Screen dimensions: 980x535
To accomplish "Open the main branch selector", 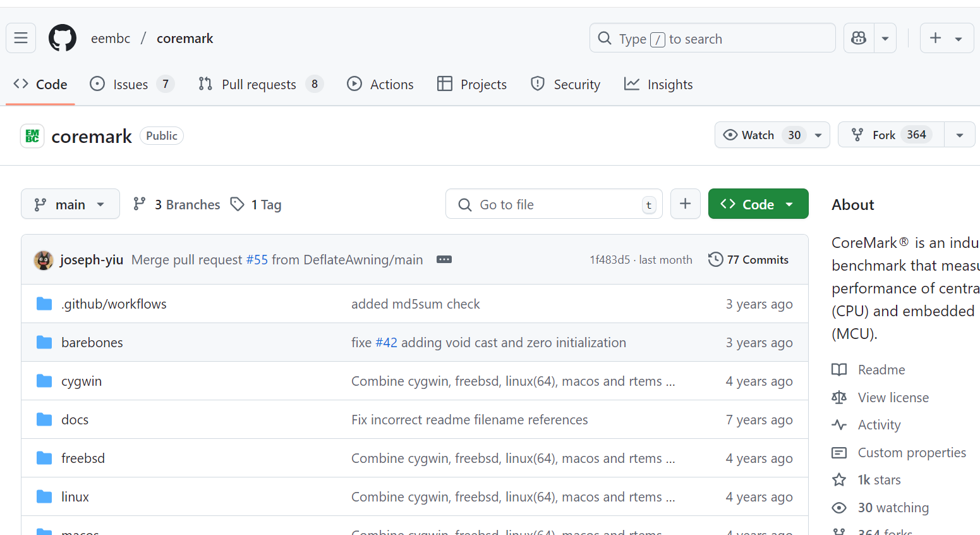I will click(x=70, y=204).
